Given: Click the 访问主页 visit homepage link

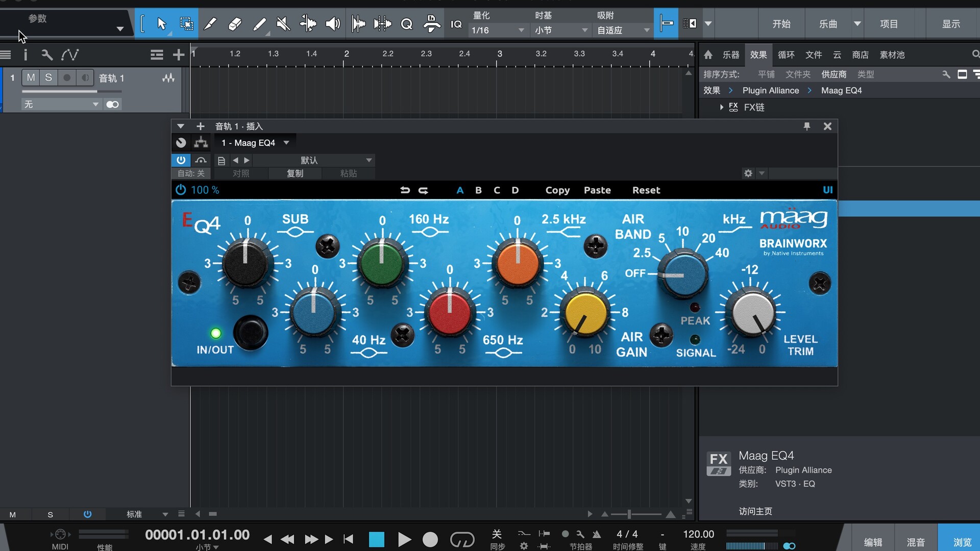Looking at the screenshot, I should [755, 511].
